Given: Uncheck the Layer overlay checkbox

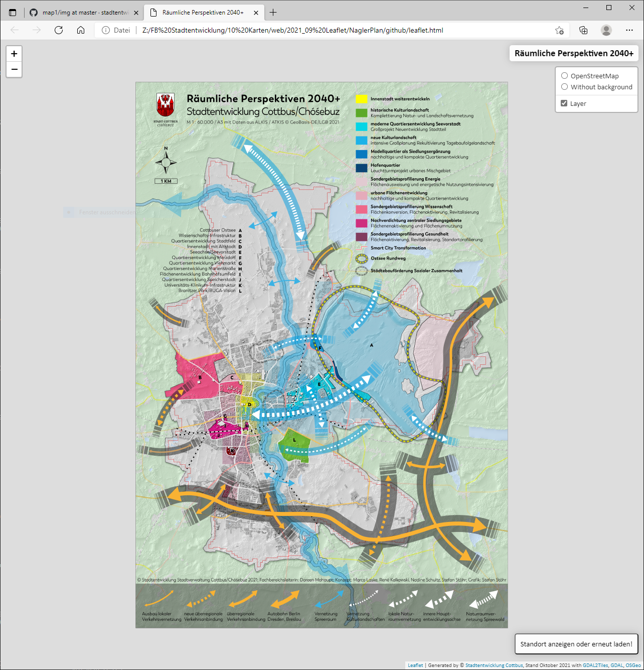Looking at the screenshot, I should pyautogui.click(x=564, y=103).
